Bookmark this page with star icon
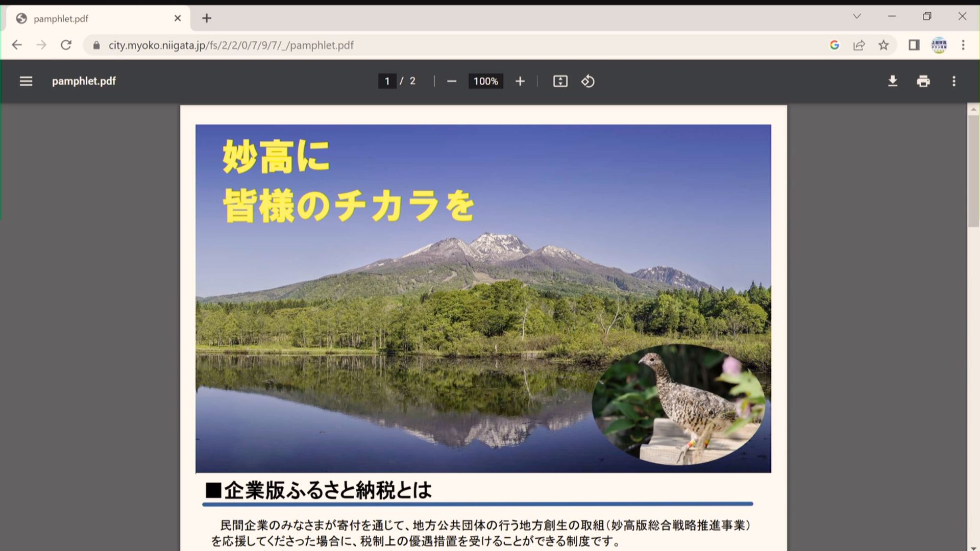The width and height of the screenshot is (980, 551). (884, 45)
